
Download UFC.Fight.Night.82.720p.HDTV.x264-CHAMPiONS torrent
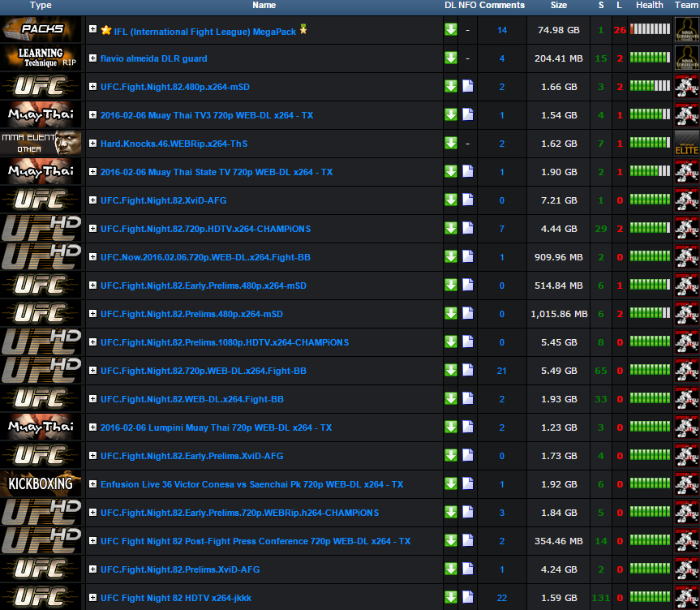point(451,229)
